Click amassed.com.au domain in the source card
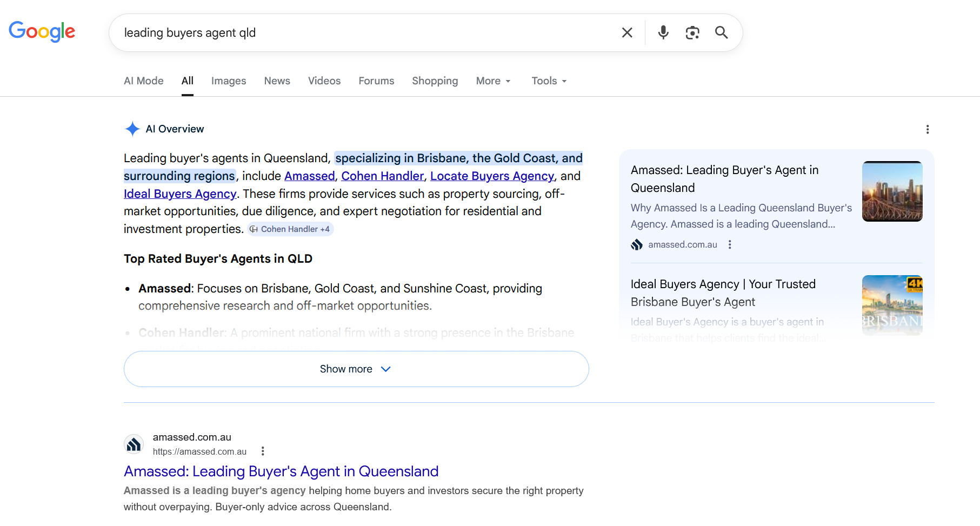 (x=683, y=244)
